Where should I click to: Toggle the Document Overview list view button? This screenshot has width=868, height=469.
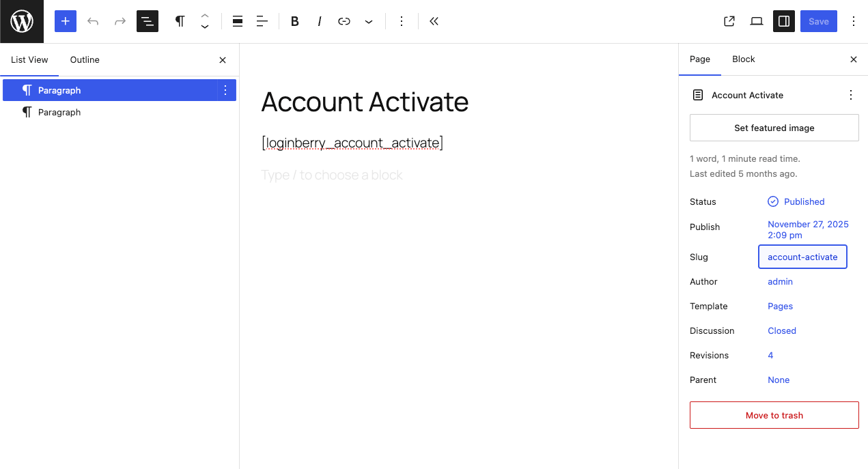[148, 21]
